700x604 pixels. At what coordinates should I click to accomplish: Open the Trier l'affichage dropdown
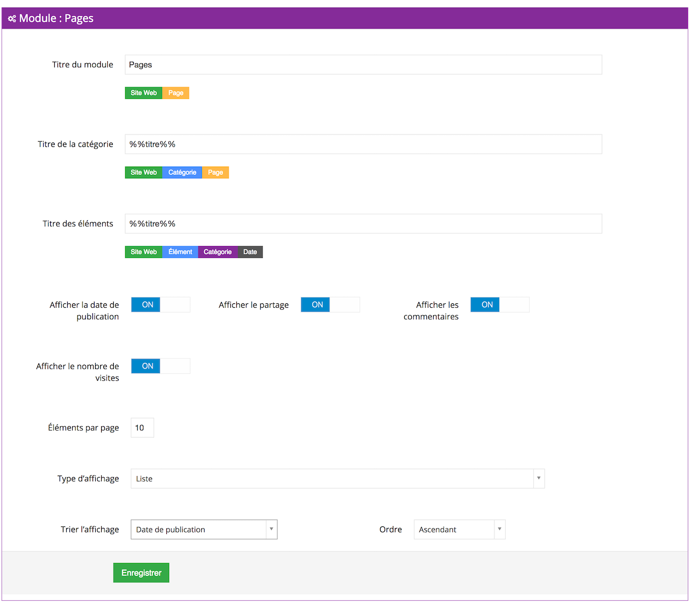pyautogui.click(x=204, y=529)
